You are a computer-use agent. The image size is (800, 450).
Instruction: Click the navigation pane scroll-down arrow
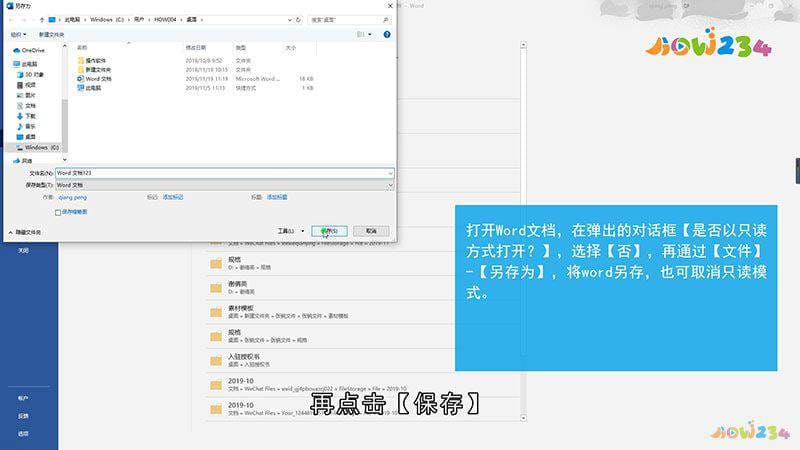pos(64,160)
